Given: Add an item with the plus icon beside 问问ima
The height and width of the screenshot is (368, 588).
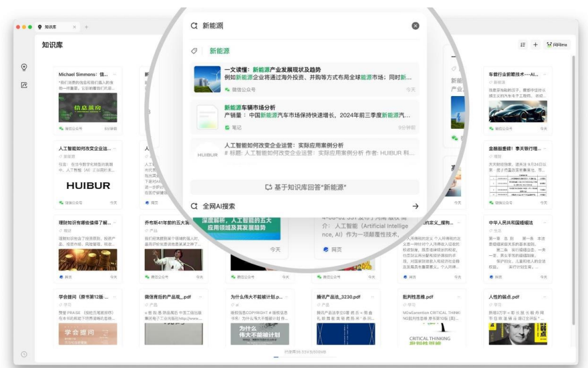Looking at the screenshot, I should click(535, 45).
